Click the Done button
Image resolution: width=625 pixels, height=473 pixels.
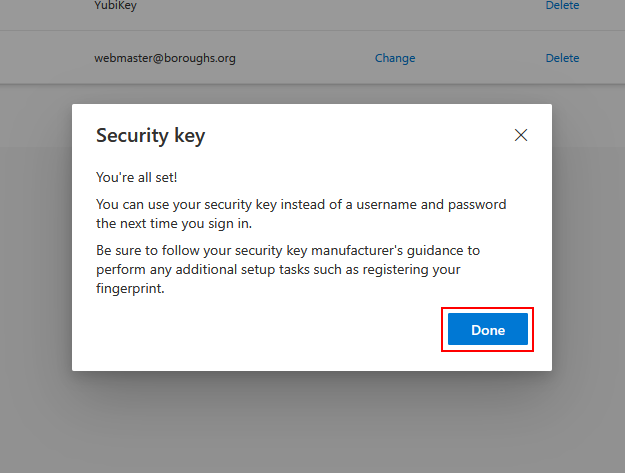pos(488,330)
